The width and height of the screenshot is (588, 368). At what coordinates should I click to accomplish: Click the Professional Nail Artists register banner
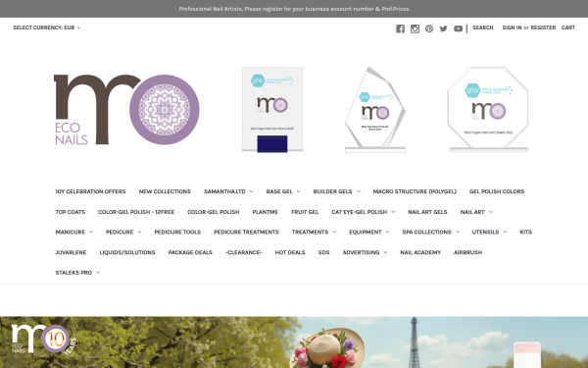coord(294,9)
